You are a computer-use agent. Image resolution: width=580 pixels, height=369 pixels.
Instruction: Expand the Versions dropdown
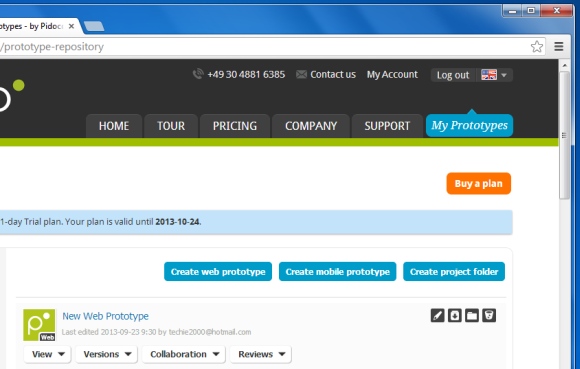tap(107, 354)
